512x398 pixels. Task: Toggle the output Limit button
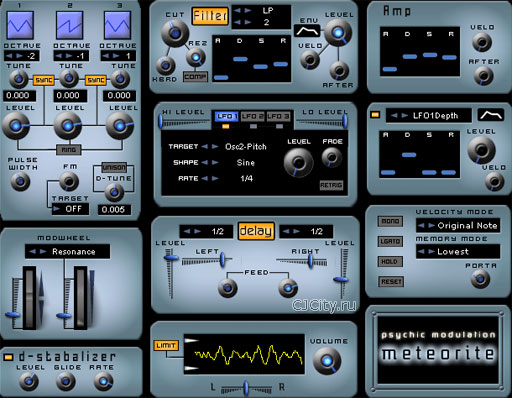[166, 346]
